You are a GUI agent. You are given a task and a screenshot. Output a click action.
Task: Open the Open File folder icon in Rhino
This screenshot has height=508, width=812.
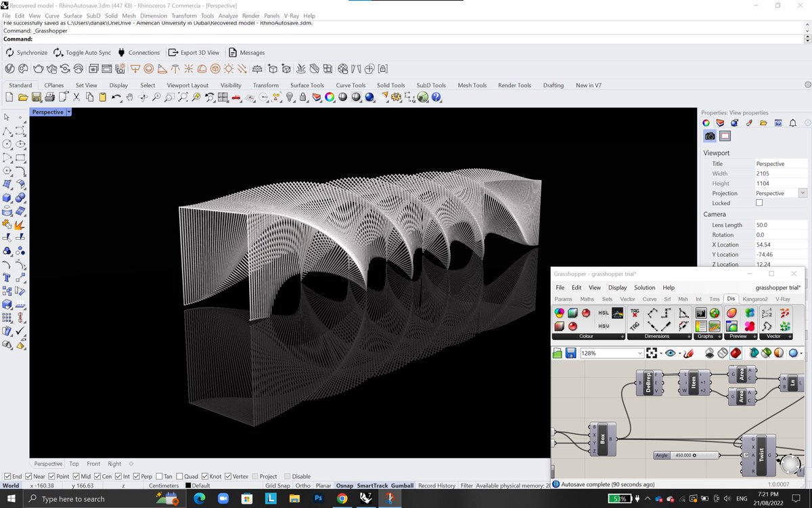pyautogui.click(x=23, y=98)
